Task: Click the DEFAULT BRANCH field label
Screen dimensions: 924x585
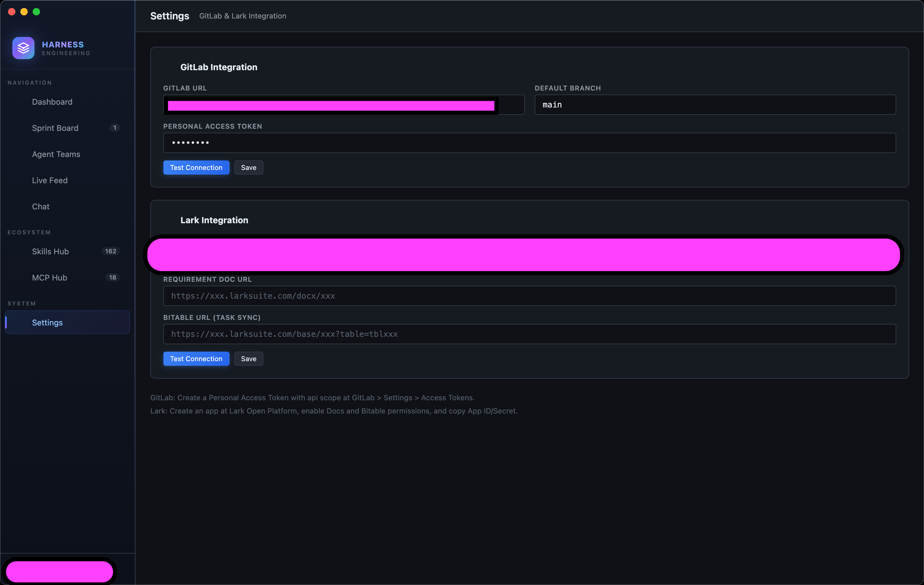Action: pos(568,88)
